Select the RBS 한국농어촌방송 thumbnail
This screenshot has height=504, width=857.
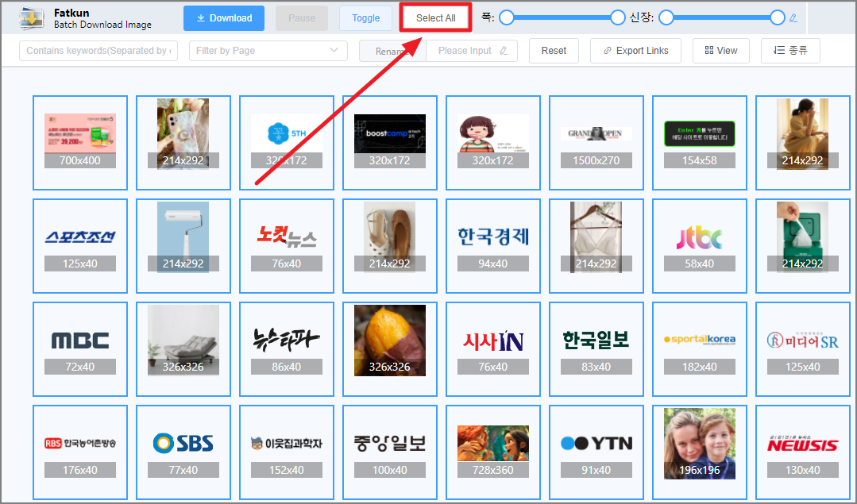click(79, 452)
